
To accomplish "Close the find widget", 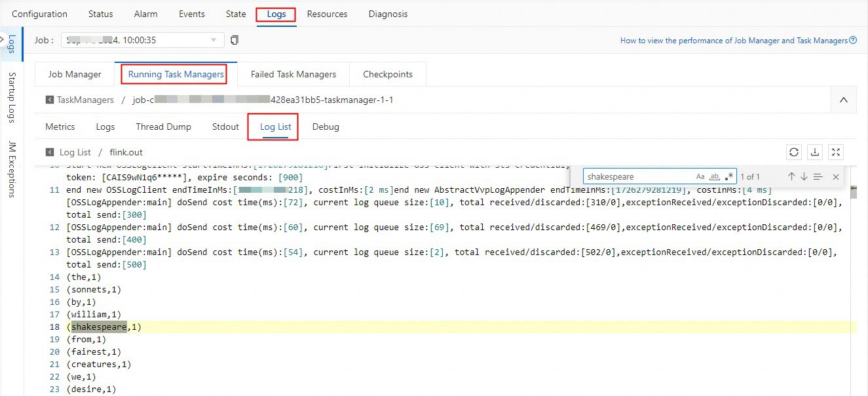I will tap(836, 176).
